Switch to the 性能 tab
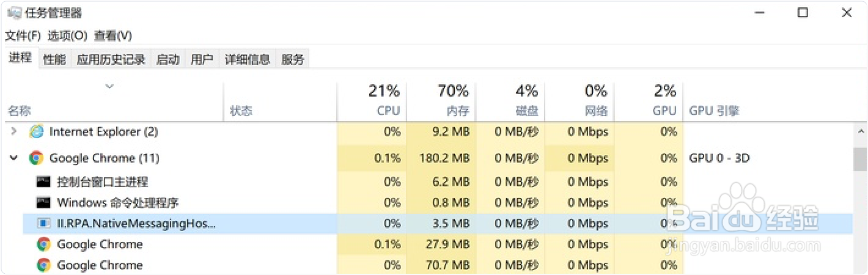The width and height of the screenshot is (868, 275). pos(54,59)
